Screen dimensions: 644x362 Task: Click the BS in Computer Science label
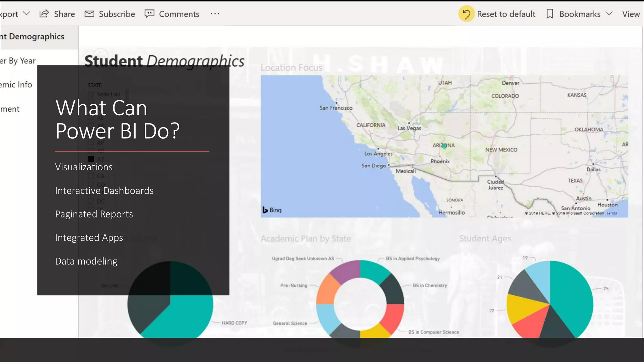coord(434,332)
